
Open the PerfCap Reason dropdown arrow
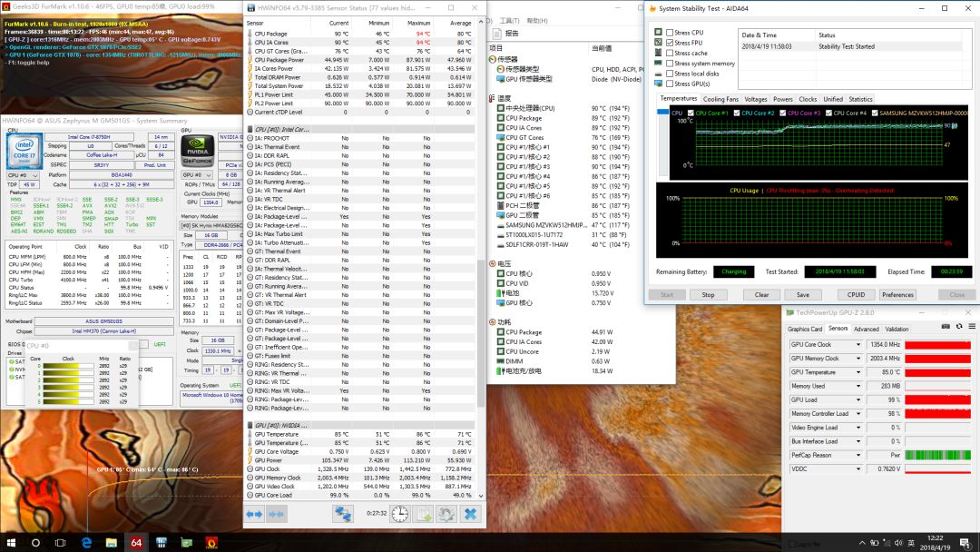pyautogui.click(x=858, y=455)
